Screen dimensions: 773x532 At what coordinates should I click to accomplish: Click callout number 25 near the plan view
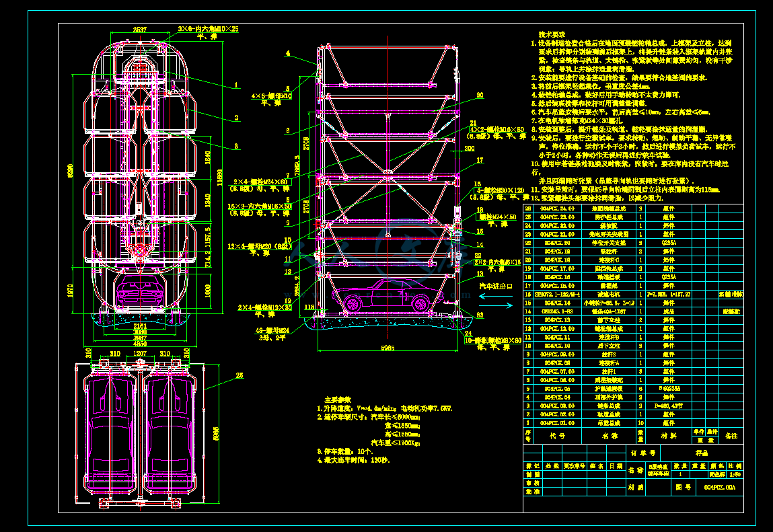[x=240, y=376]
